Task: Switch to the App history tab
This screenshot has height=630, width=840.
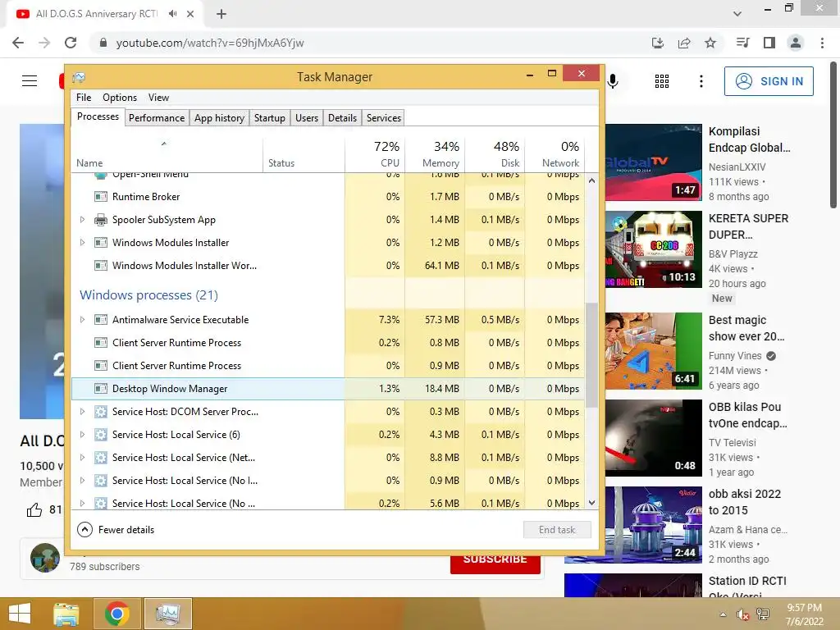Action: pos(219,118)
